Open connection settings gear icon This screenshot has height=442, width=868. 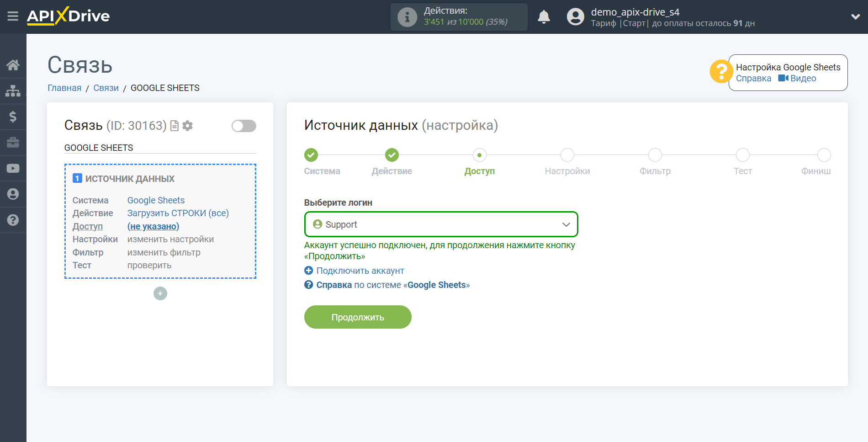(x=187, y=126)
